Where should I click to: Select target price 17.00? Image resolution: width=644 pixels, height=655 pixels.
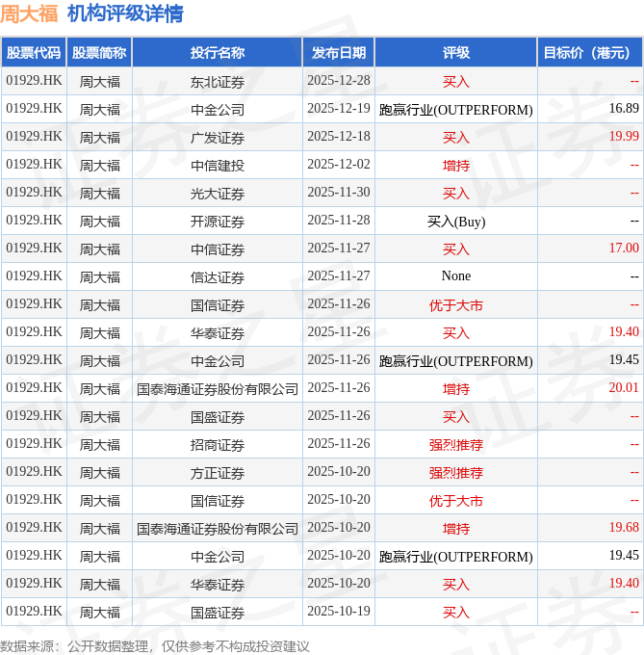click(x=624, y=248)
